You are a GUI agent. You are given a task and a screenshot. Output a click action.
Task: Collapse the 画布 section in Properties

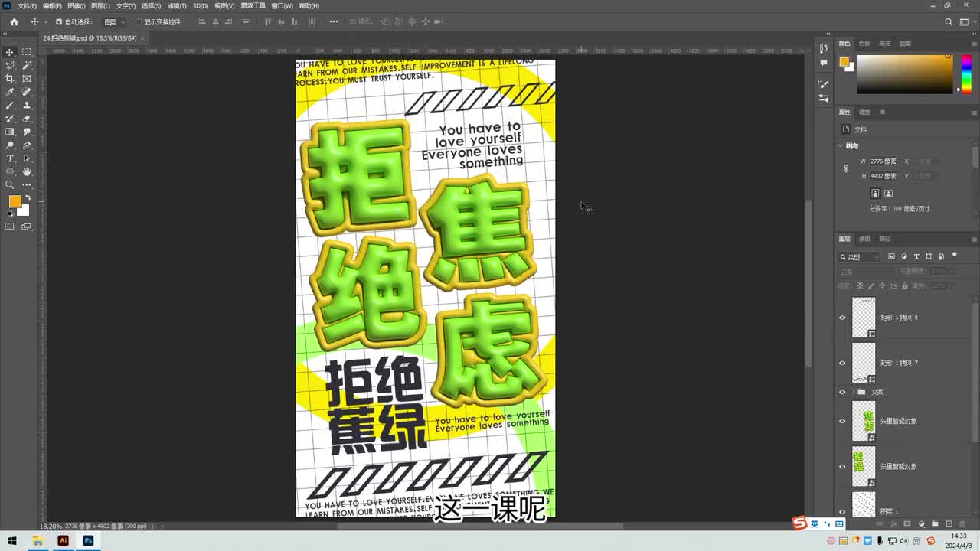[x=841, y=145]
